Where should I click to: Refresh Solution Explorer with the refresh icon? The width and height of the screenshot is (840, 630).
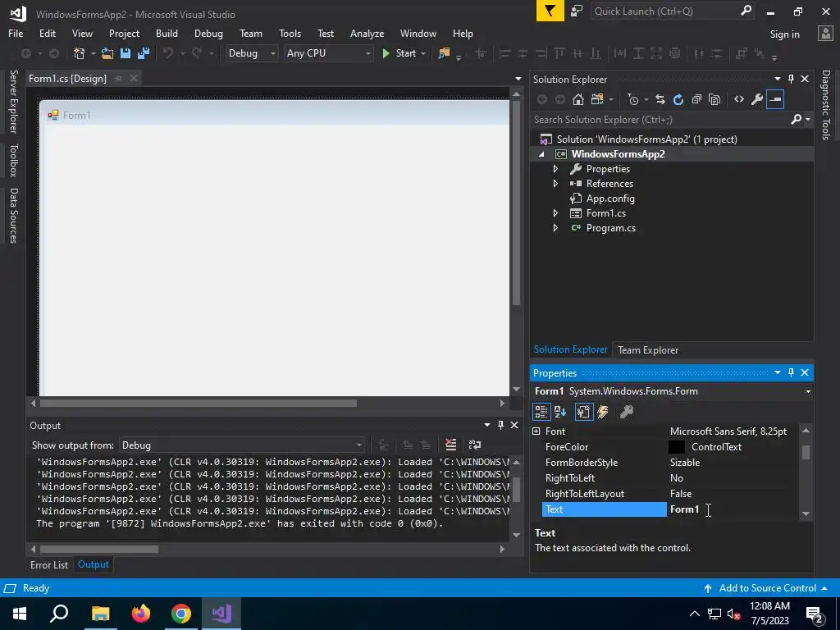coord(678,99)
